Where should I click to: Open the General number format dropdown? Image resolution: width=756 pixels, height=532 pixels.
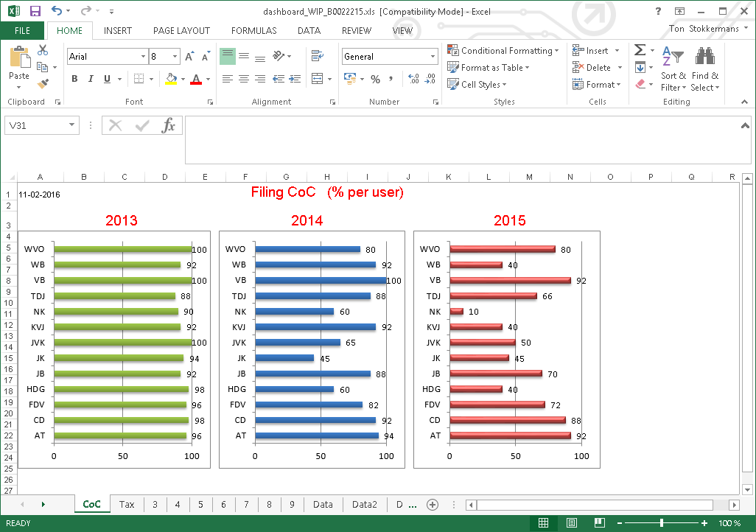point(433,57)
